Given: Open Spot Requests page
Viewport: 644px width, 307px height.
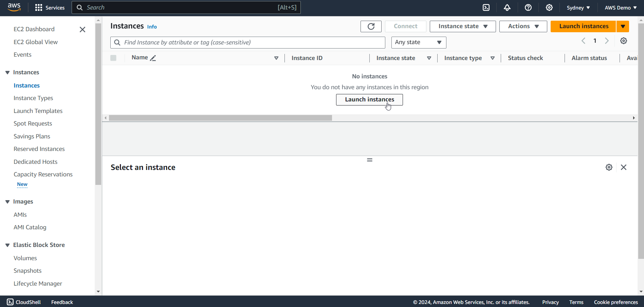Looking at the screenshot, I should [33, 123].
